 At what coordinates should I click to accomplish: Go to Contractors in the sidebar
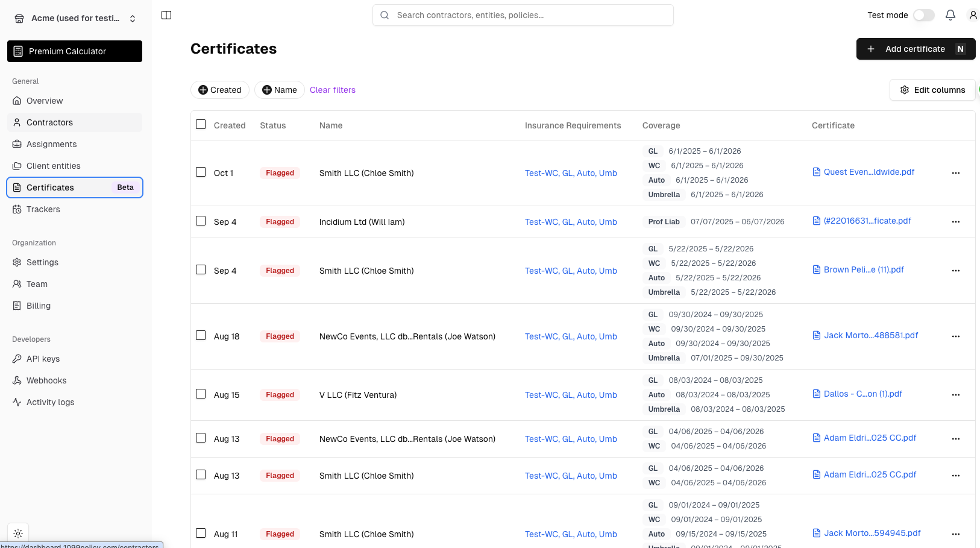[x=49, y=122]
